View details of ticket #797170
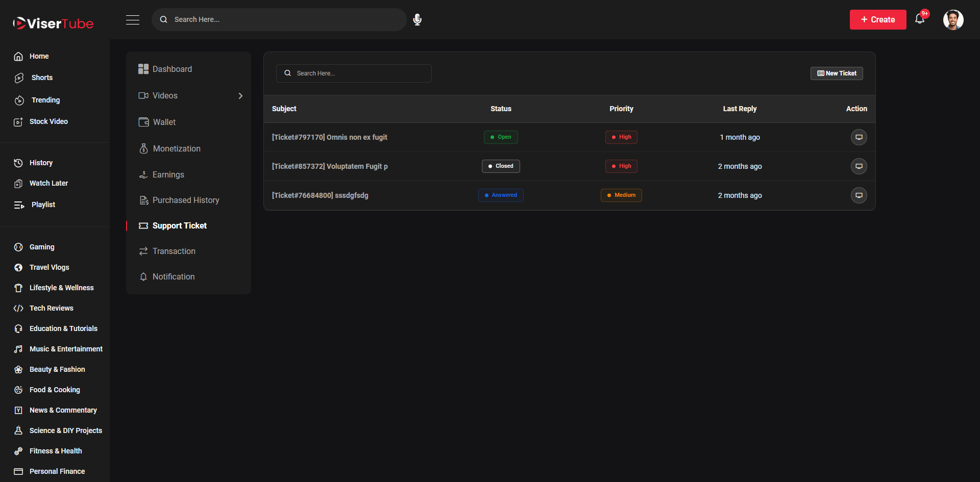The width and height of the screenshot is (980, 482). coord(859,137)
